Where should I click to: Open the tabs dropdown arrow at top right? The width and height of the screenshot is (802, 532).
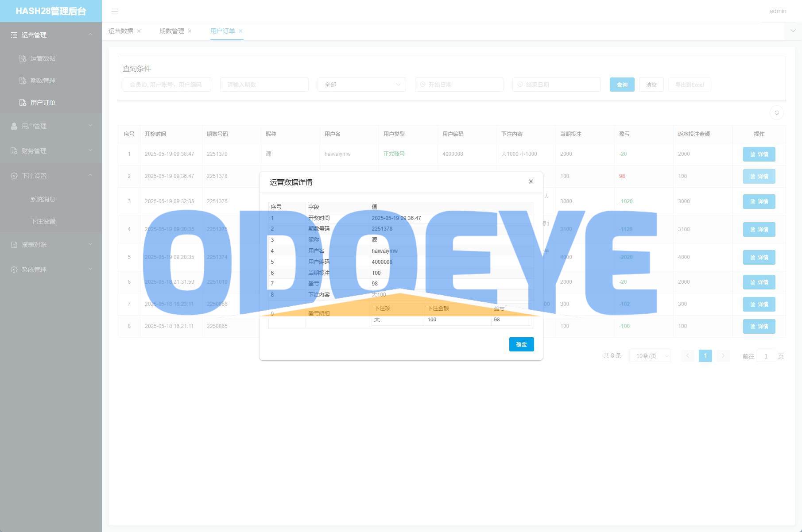[x=793, y=31]
